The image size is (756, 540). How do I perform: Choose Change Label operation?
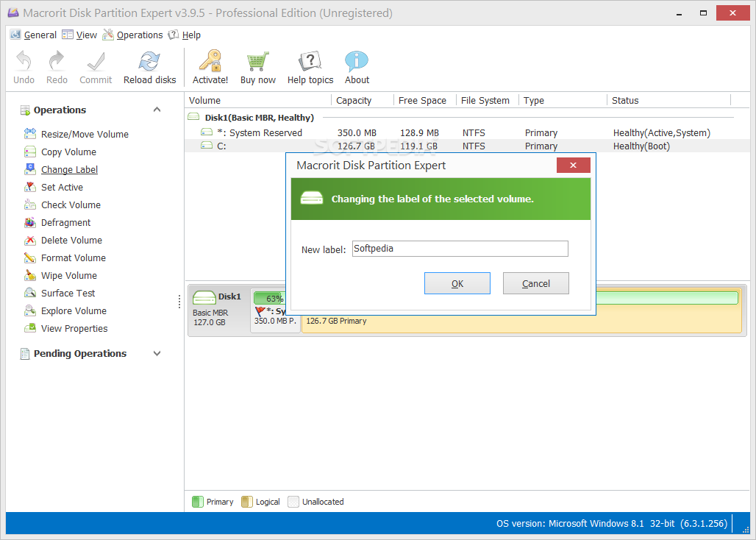[x=61, y=170]
